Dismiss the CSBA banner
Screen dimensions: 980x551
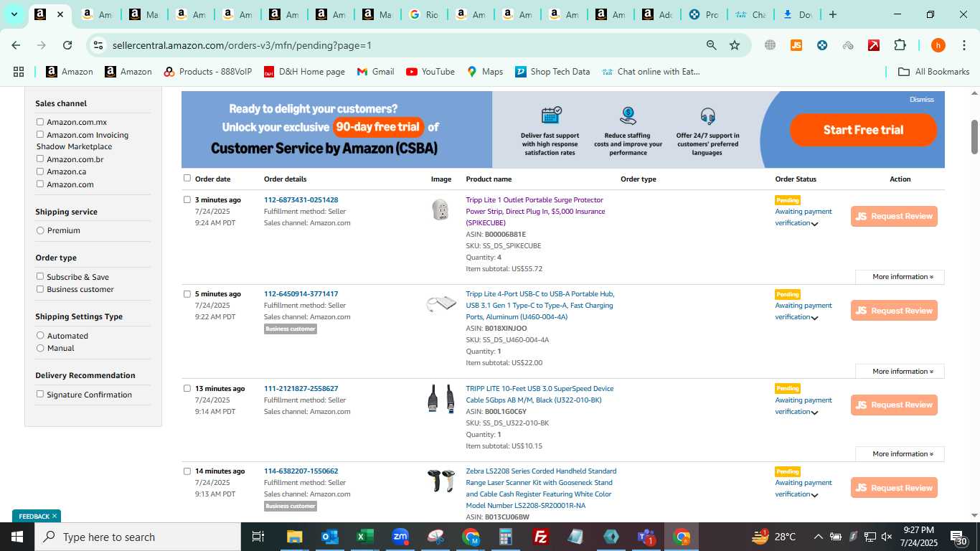click(921, 100)
